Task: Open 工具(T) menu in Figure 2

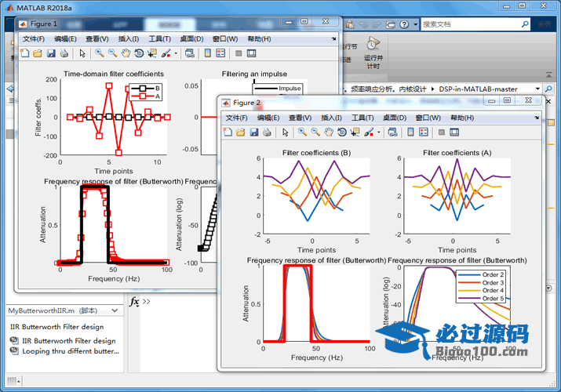Action: (362, 118)
